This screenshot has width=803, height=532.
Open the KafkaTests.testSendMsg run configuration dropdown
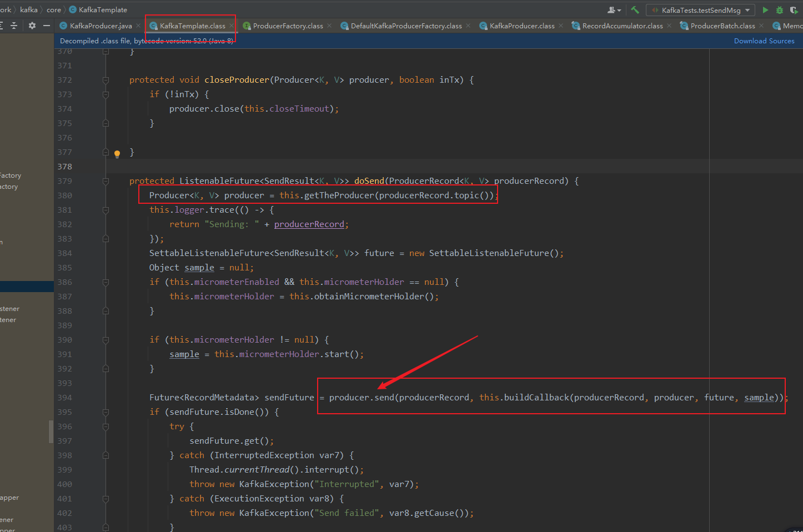(x=701, y=10)
